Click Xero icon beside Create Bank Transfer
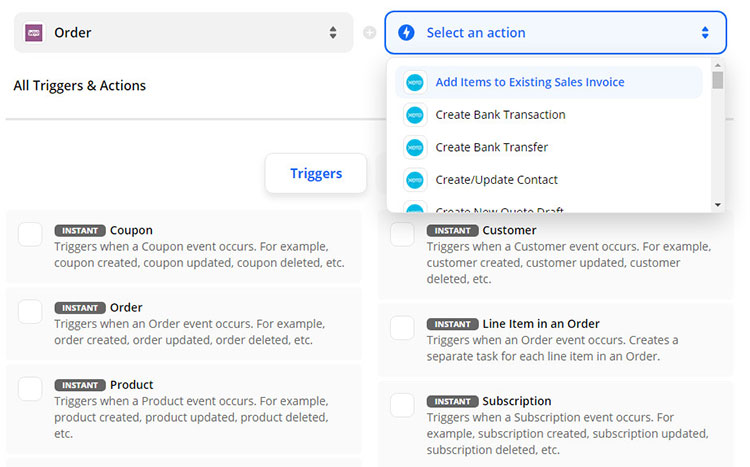 pyautogui.click(x=415, y=147)
